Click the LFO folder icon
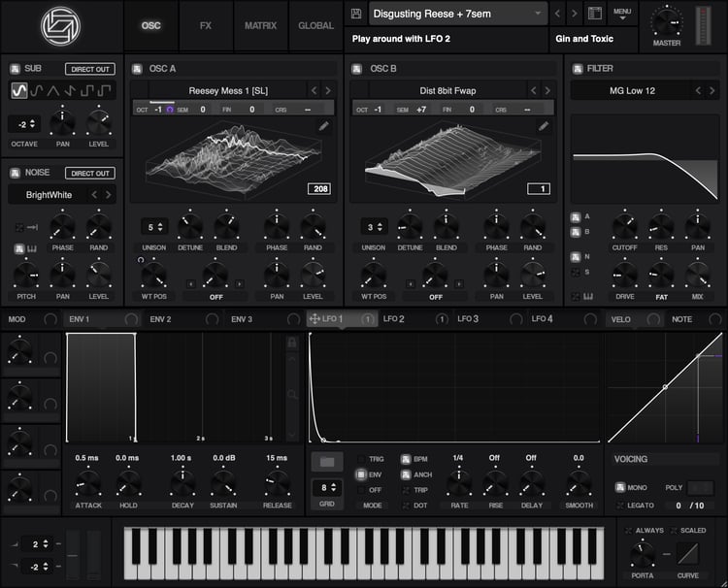728x588 pixels. pyautogui.click(x=327, y=462)
